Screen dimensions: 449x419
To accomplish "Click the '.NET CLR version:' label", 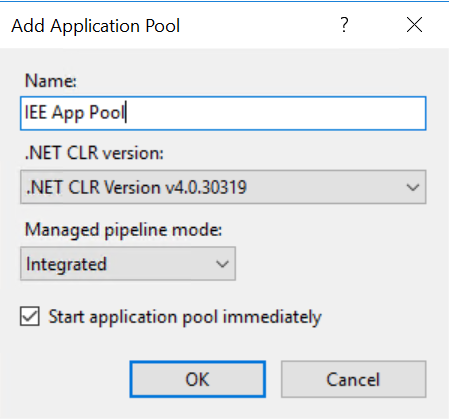I will click(94, 153).
